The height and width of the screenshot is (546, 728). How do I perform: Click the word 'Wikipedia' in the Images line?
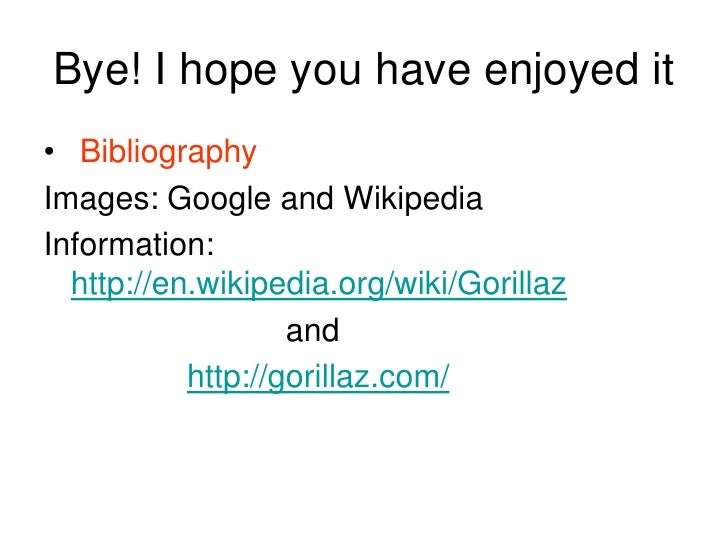click(413, 200)
